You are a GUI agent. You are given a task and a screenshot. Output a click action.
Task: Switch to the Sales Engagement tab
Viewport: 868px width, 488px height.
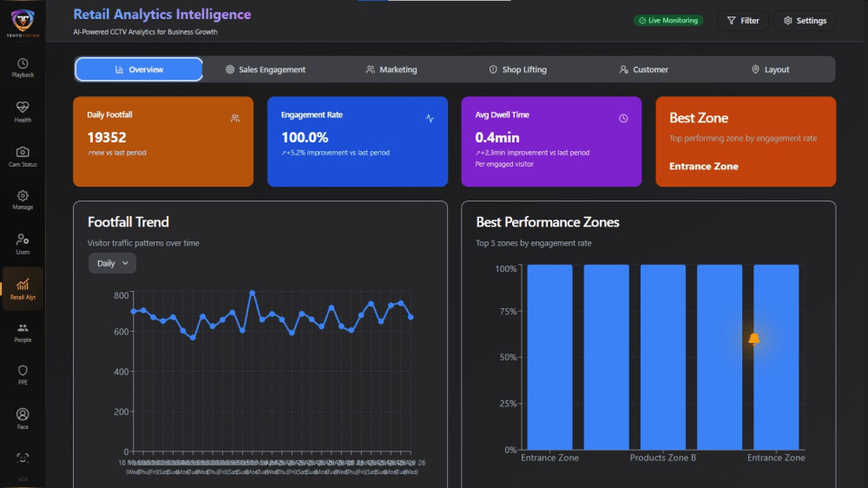click(x=265, y=69)
